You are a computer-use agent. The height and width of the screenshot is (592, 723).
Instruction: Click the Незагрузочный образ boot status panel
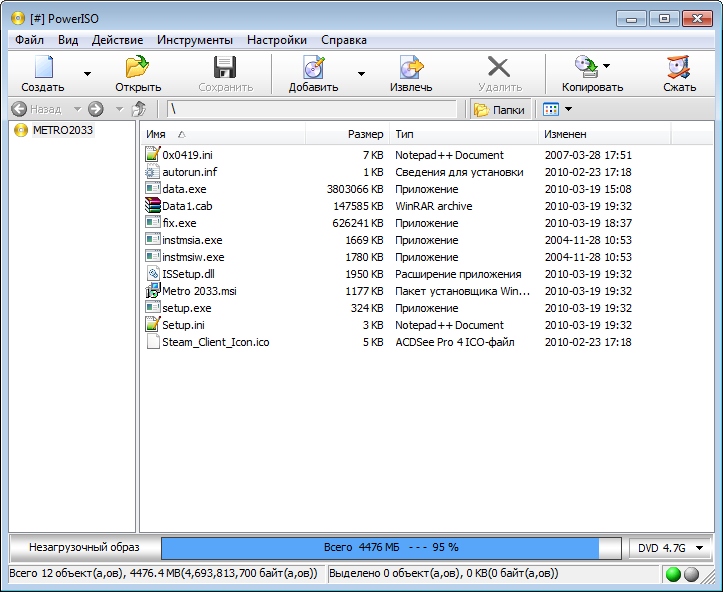[x=84, y=547]
